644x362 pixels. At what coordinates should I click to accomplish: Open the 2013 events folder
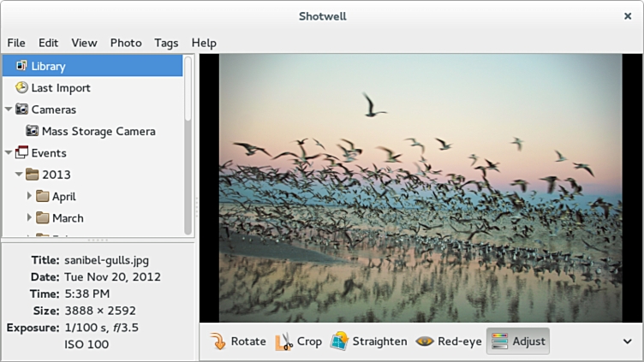[x=57, y=175]
